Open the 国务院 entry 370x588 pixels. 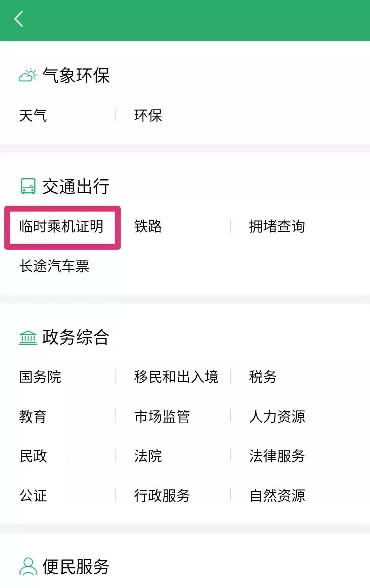(x=40, y=377)
